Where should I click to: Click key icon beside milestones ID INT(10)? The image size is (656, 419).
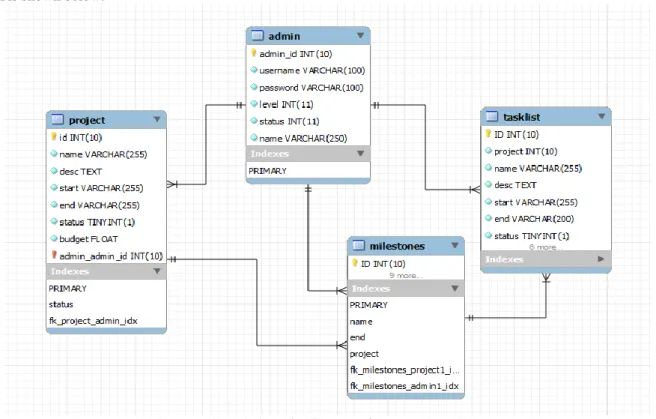tap(355, 263)
